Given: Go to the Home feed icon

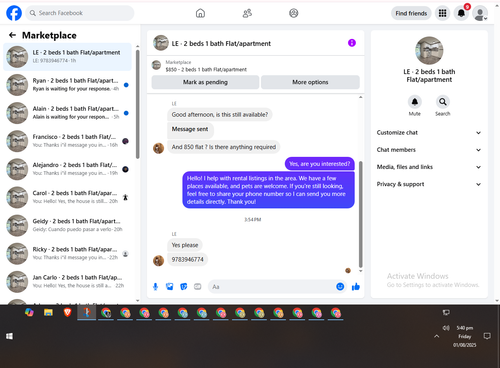Looking at the screenshot, I should [x=200, y=13].
